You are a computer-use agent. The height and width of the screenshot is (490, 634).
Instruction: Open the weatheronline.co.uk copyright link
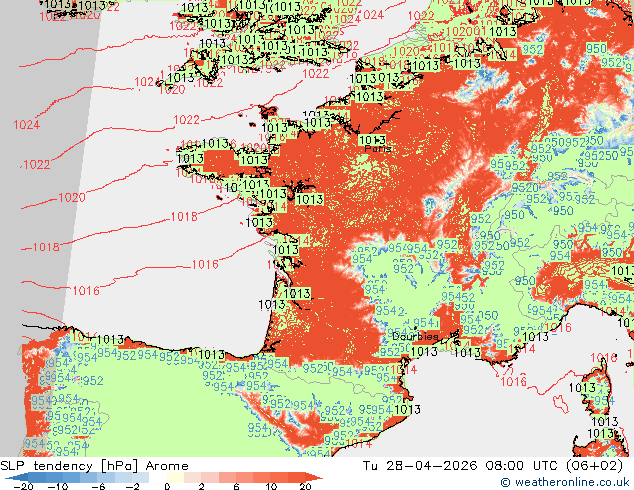565,482
